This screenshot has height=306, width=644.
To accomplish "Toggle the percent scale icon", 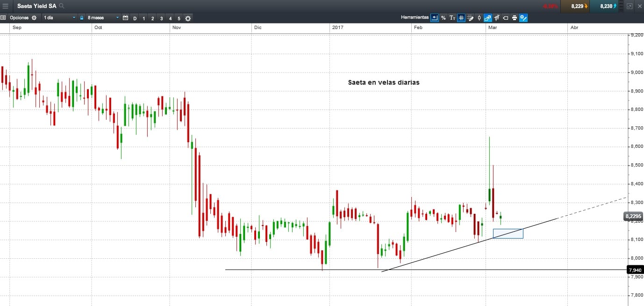I will click(x=443, y=18).
